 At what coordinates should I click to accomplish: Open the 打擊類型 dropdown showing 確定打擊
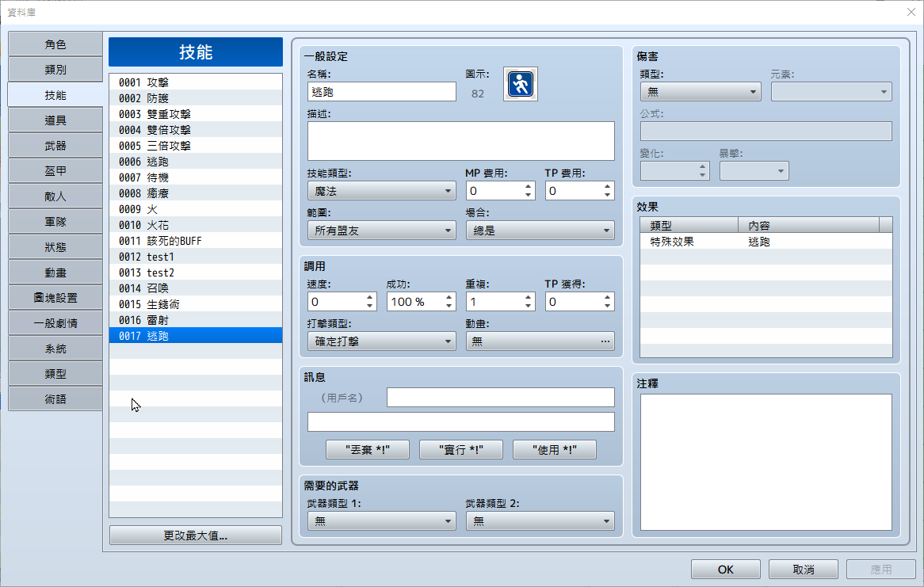(x=382, y=341)
